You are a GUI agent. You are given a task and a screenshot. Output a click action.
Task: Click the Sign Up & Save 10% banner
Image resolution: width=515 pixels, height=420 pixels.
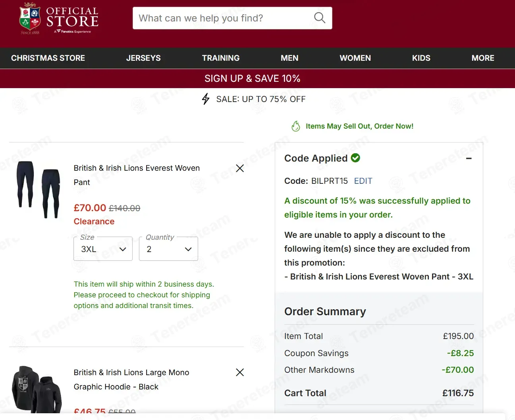[253, 79]
